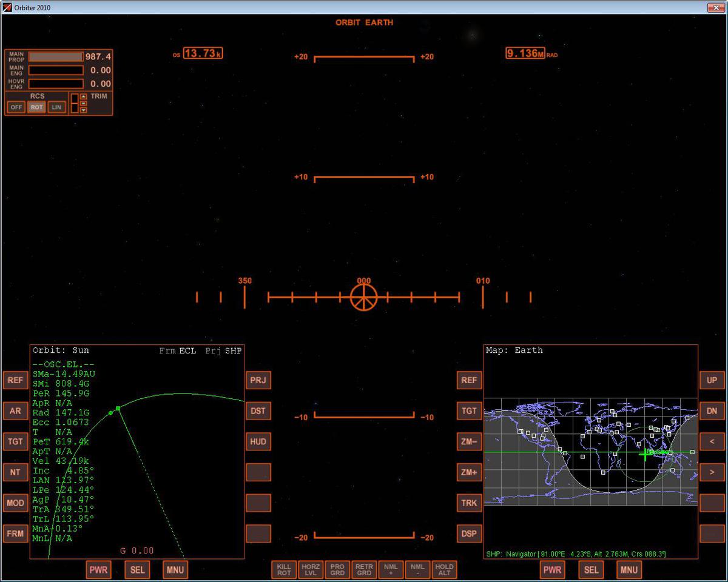Open MNU menu on Map MFD

coord(629,570)
